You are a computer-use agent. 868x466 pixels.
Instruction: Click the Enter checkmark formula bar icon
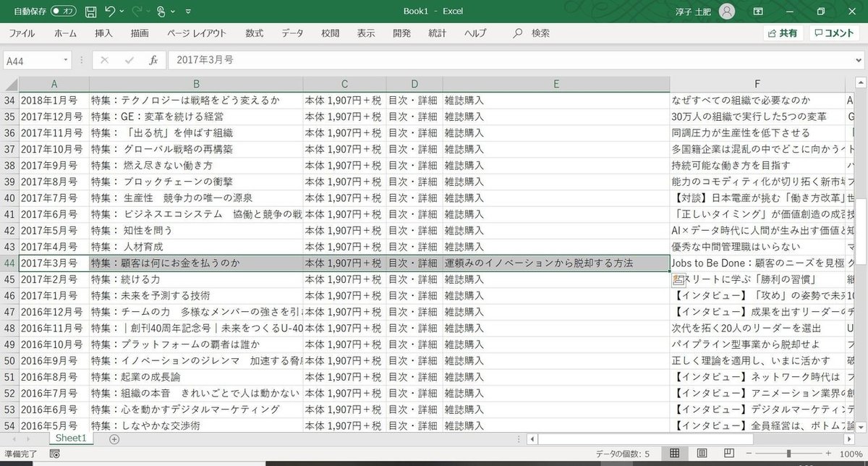(129, 61)
